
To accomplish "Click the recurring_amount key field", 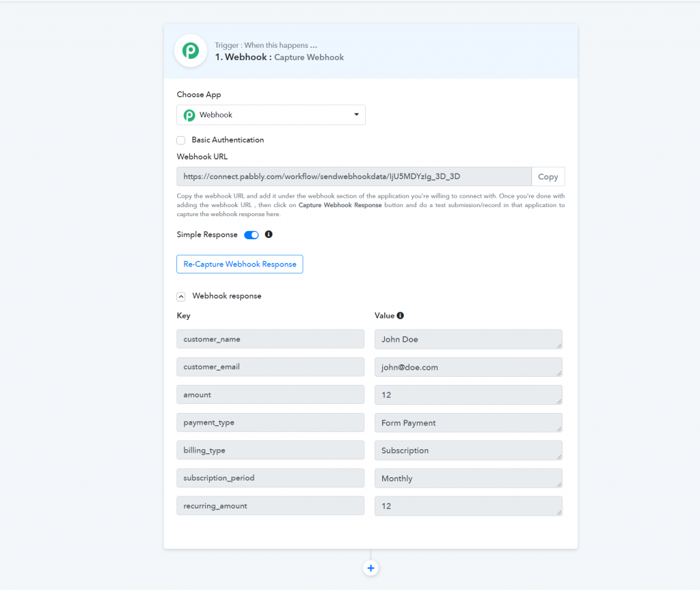I will [x=271, y=506].
